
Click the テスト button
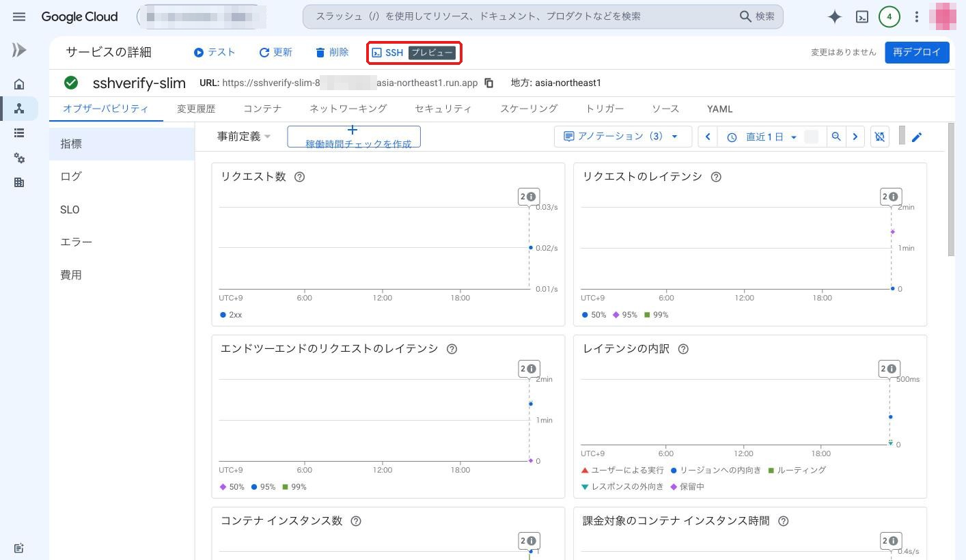[x=215, y=53]
